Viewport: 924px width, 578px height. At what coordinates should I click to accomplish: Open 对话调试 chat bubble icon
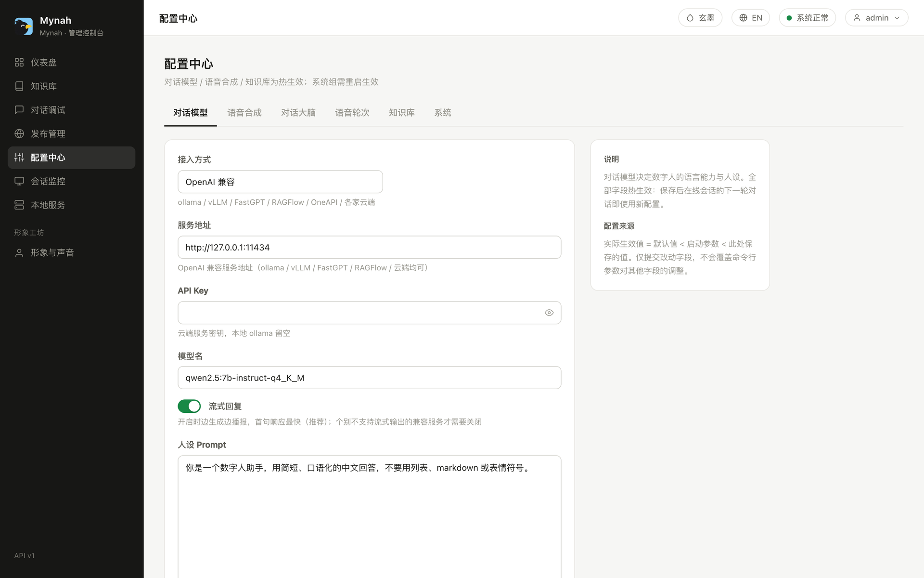point(19,110)
